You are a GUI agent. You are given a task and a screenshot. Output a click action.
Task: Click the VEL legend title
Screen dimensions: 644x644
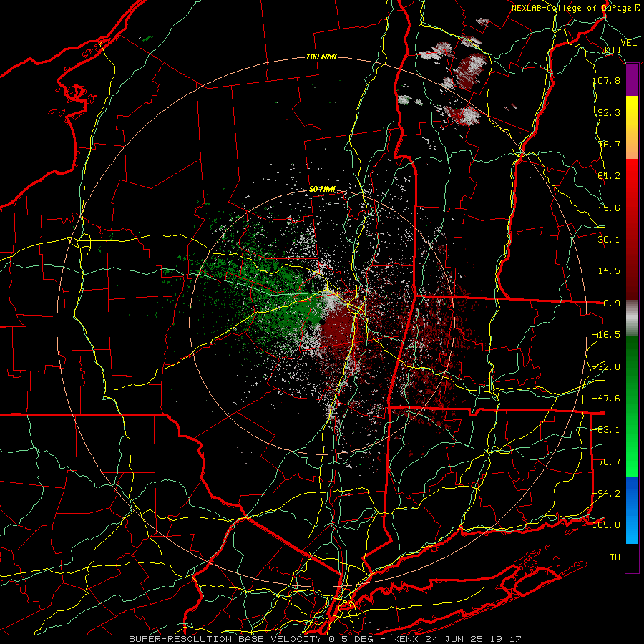pyautogui.click(x=629, y=43)
